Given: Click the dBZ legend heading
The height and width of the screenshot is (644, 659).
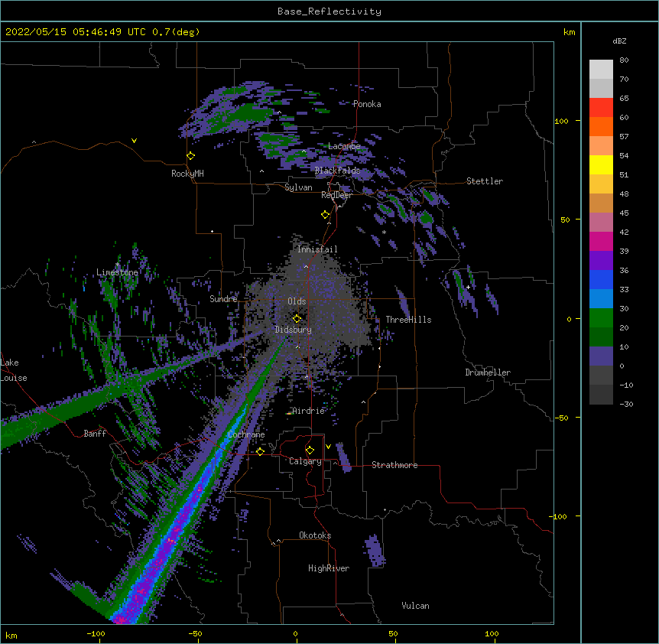Looking at the screenshot, I should (x=619, y=41).
